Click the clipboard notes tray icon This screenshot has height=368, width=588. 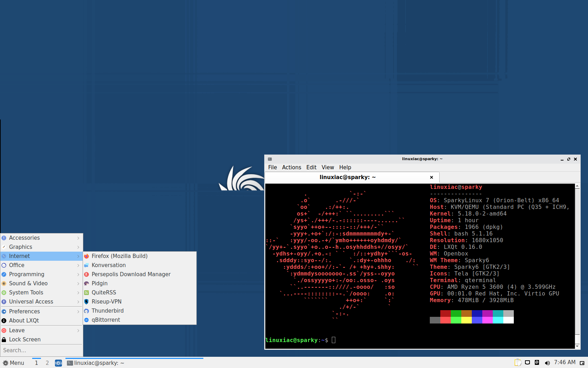518,363
